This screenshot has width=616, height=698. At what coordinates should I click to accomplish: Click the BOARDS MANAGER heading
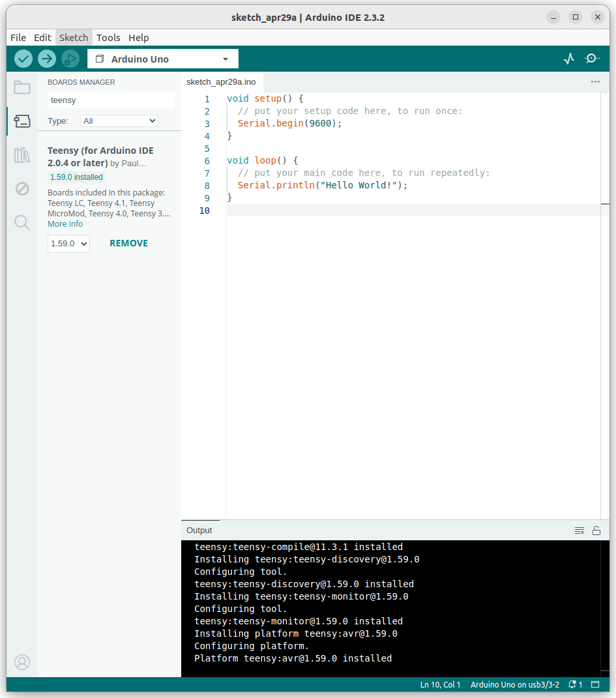tap(81, 82)
